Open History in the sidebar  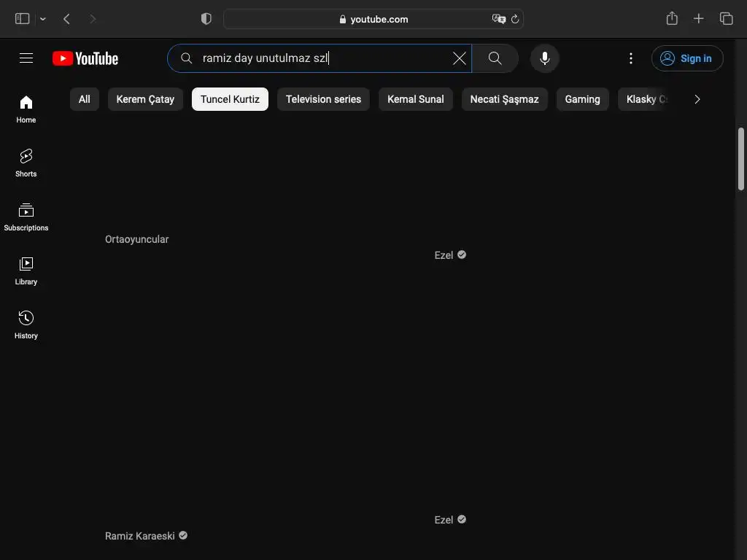26,325
